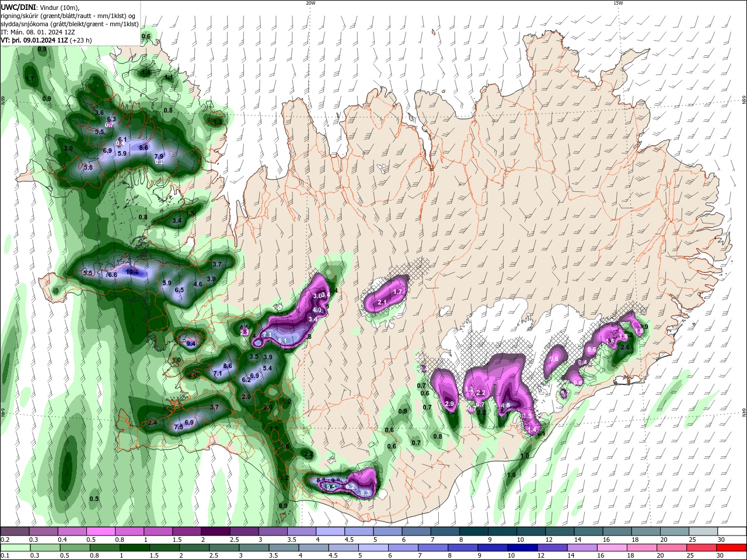Screen dimensions: 747x560
Task: Select the valid time line 'VT: þri. 09.01.2024 11Z'
Action: (34, 40)
